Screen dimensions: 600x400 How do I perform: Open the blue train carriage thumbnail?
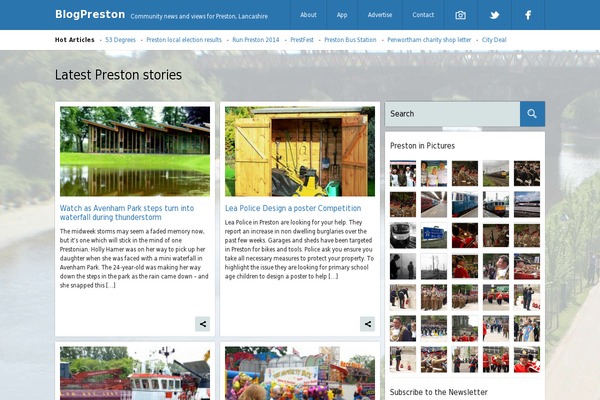pyautogui.click(x=465, y=204)
